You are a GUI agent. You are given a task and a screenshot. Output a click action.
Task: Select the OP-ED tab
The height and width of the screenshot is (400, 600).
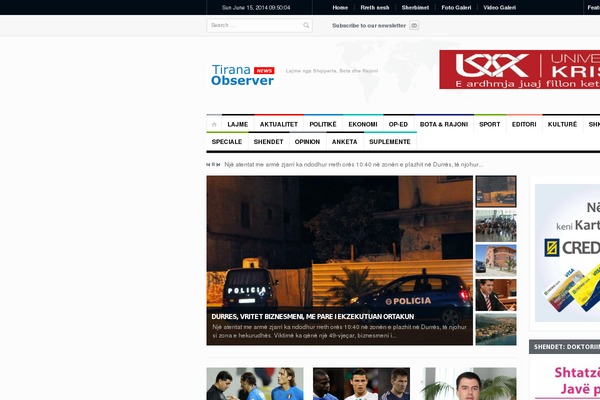398,124
